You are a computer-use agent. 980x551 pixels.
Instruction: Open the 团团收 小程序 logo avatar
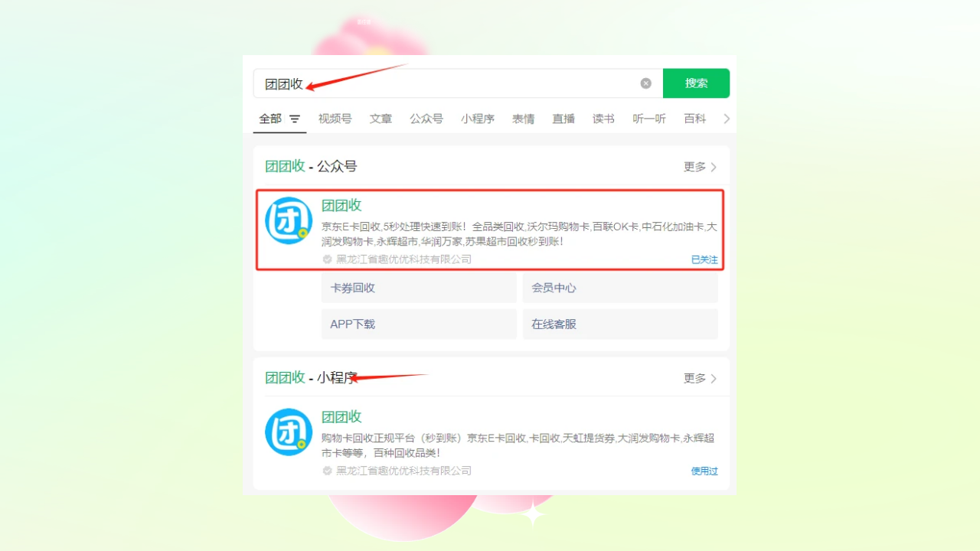tap(289, 432)
